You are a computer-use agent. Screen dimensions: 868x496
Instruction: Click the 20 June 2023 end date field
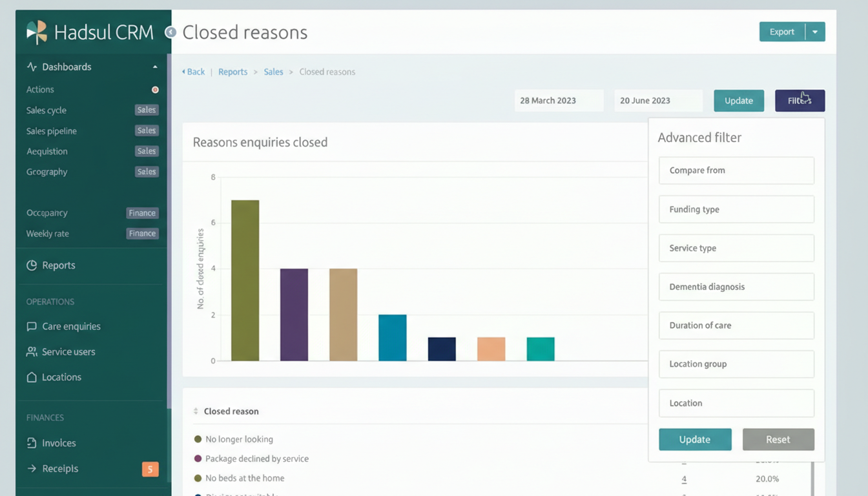point(659,101)
